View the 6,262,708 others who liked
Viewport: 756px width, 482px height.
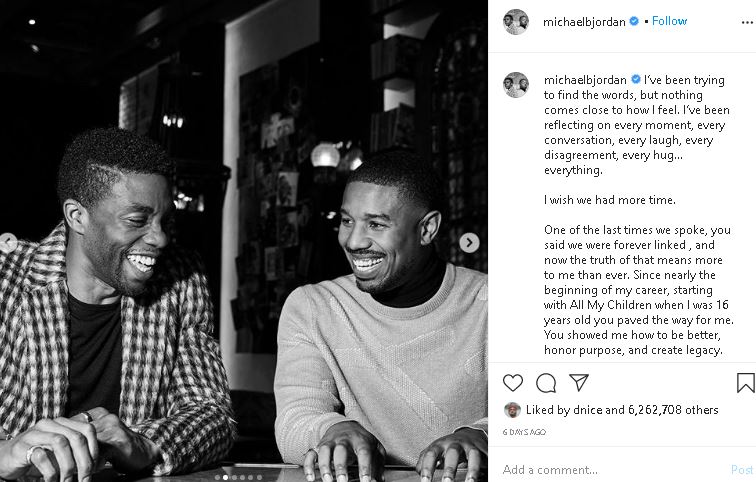tap(673, 410)
